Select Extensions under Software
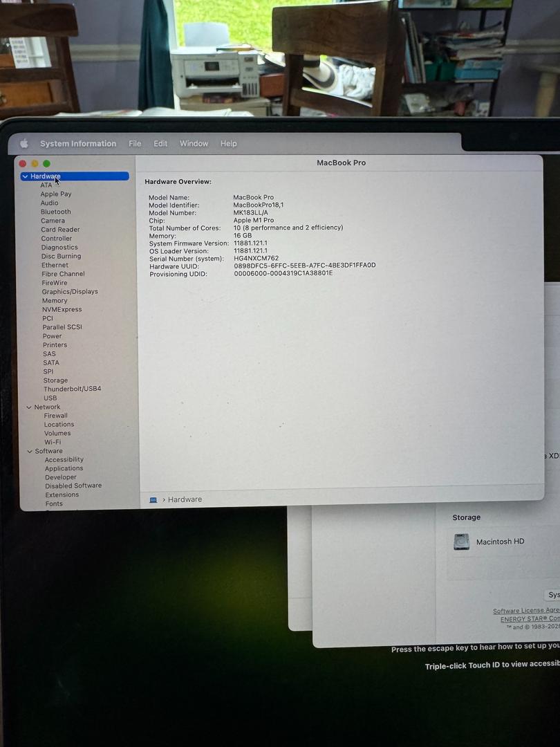Screen dimensions: 560x747 coord(62,495)
